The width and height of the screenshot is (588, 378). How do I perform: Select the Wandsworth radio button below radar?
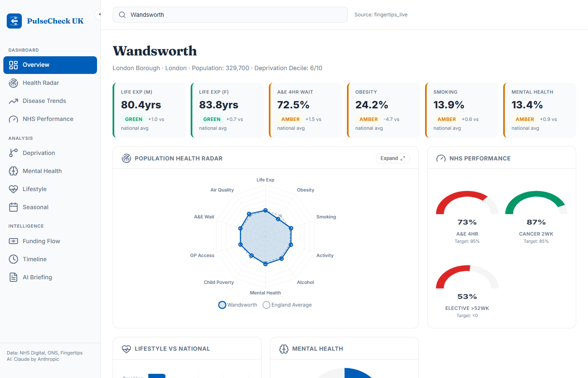click(x=222, y=304)
